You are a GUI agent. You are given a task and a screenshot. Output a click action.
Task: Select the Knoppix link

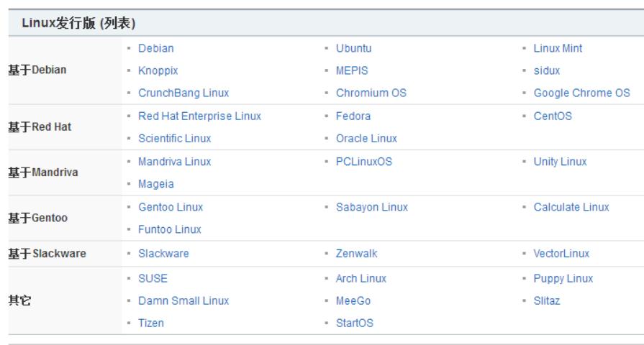click(x=158, y=70)
